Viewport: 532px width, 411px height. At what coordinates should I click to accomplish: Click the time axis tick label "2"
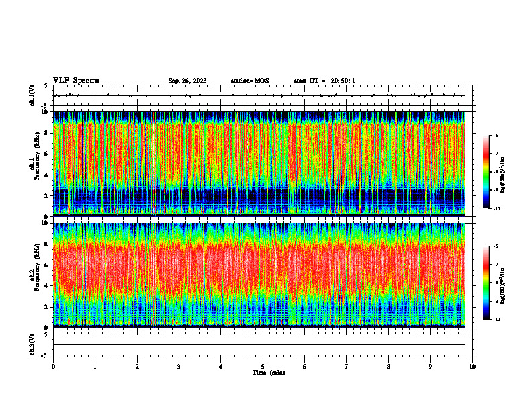point(137,367)
